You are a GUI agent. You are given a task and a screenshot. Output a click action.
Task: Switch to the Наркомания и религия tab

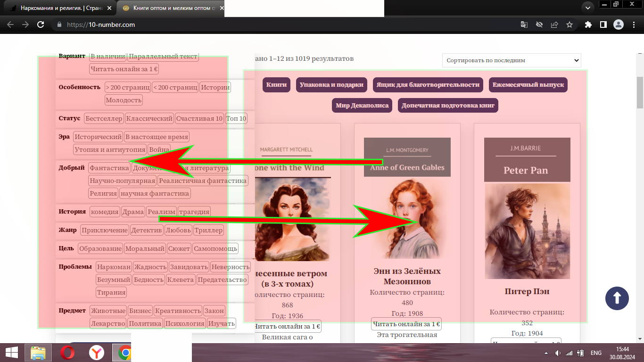(x=59, y=8)
